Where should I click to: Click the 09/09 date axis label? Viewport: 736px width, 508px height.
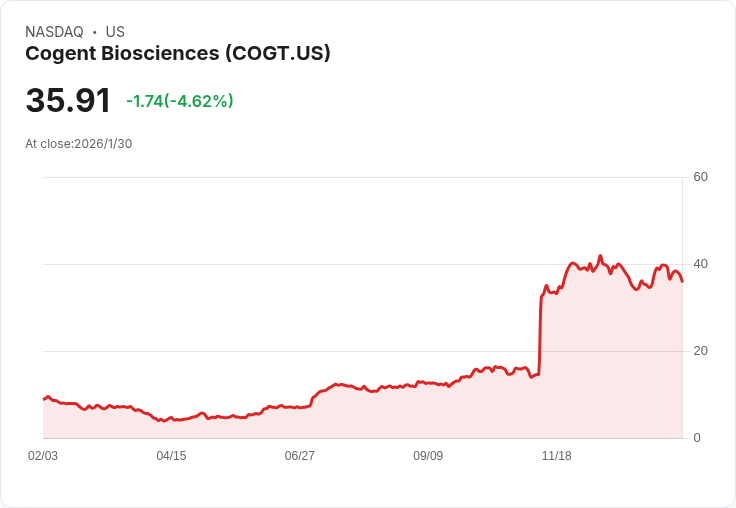click(x=428, y=456)
